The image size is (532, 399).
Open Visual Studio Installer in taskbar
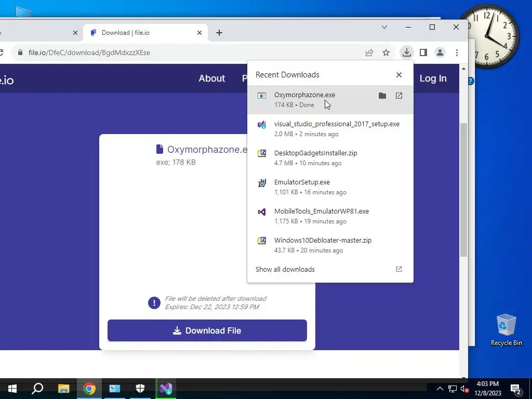tap(166, 389)
